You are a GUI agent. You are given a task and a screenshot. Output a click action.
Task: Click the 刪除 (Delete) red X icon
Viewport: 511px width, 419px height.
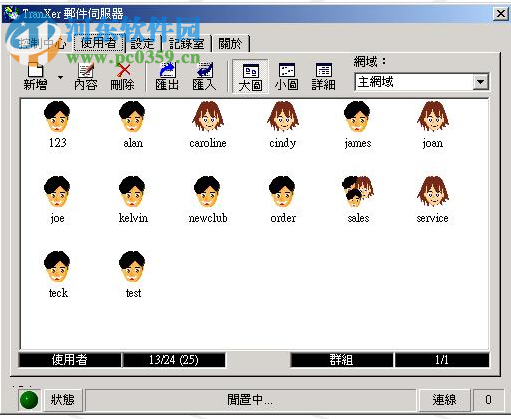coord(122,77)
